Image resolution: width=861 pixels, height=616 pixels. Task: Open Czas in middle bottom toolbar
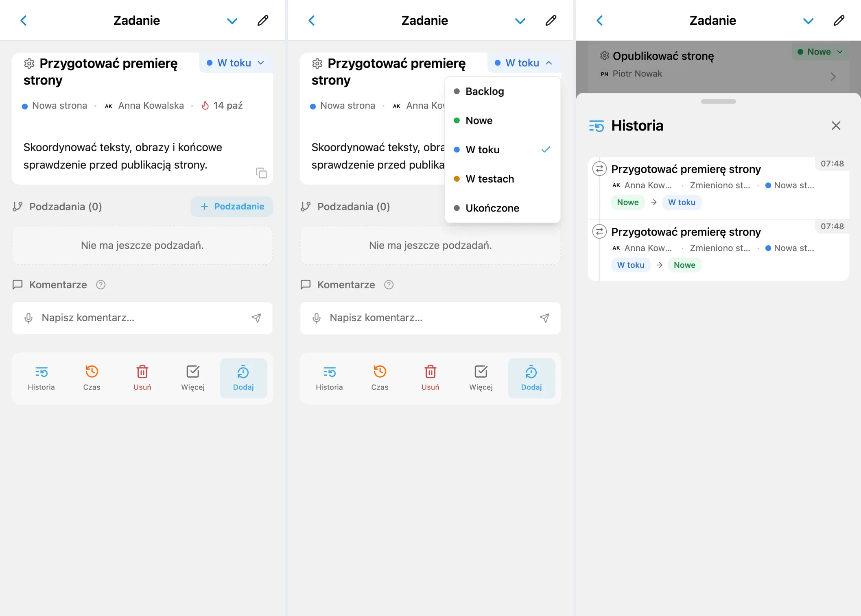point(380,378)
